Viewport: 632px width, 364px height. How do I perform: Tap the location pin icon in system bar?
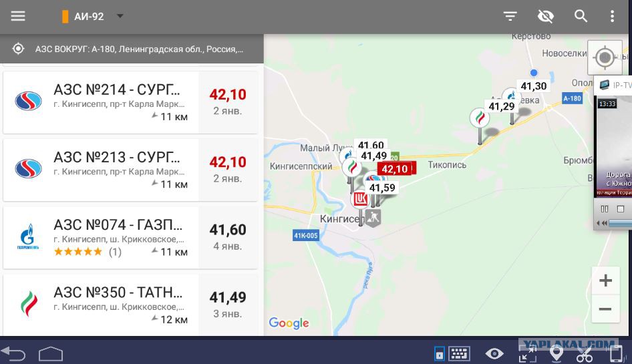557,353
